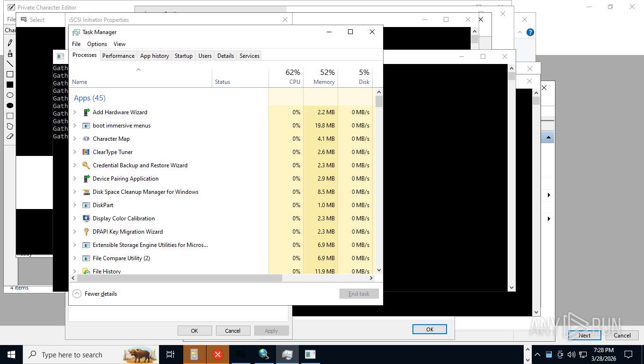Open the globe network app on taskbar
The width and height of the screenshot is (644, 364).
(264, 355)
